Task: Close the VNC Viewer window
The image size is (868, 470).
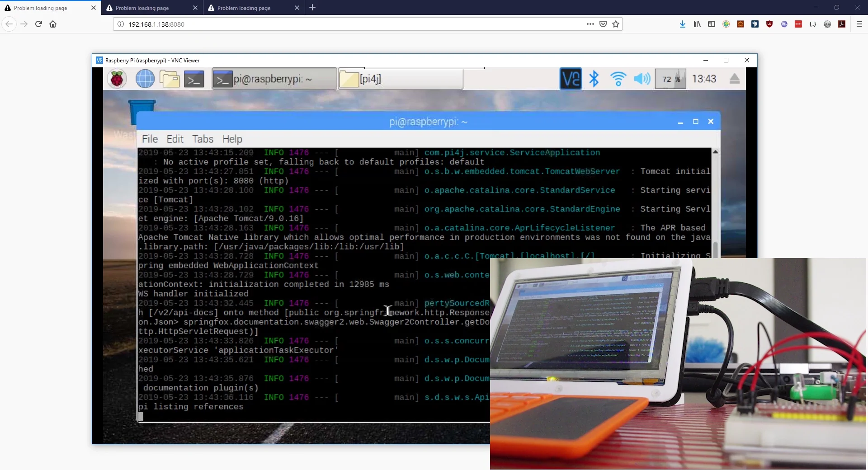Action: click(x=747, y=60)
